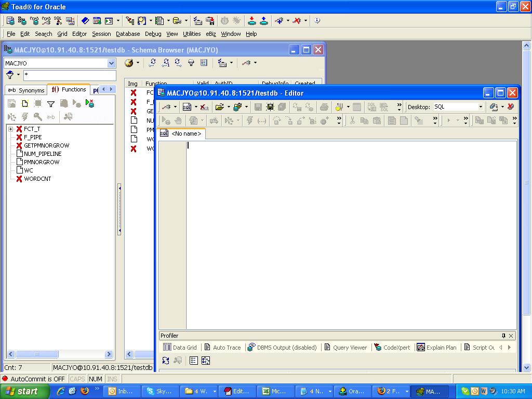Open the Database menu
The image size is (532, 399).
tap(128, 34)
